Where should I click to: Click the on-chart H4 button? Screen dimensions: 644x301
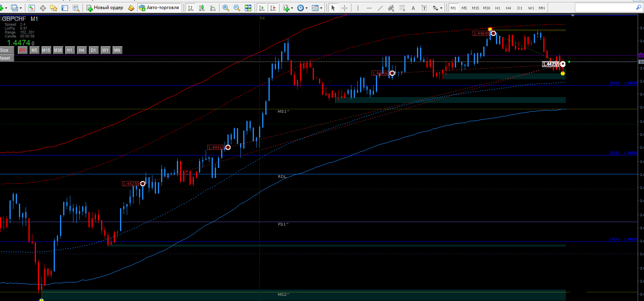click(82, 50)
